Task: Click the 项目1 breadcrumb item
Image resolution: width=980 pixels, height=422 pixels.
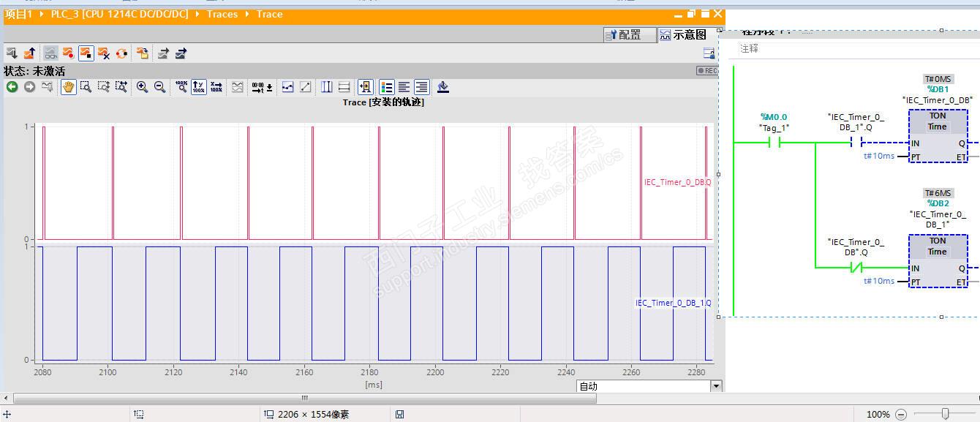Action: click(x=18, y=14)
